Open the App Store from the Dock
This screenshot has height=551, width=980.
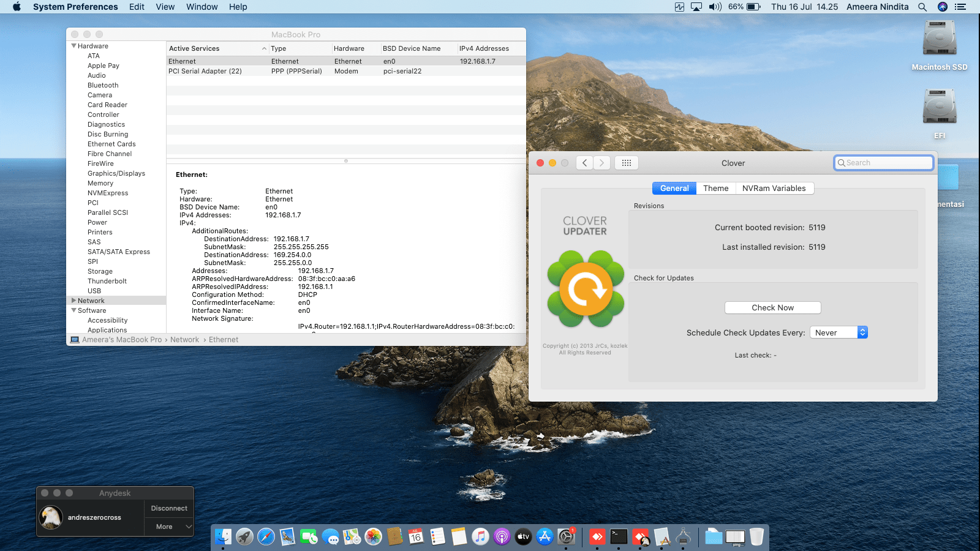tap(545, 537)
